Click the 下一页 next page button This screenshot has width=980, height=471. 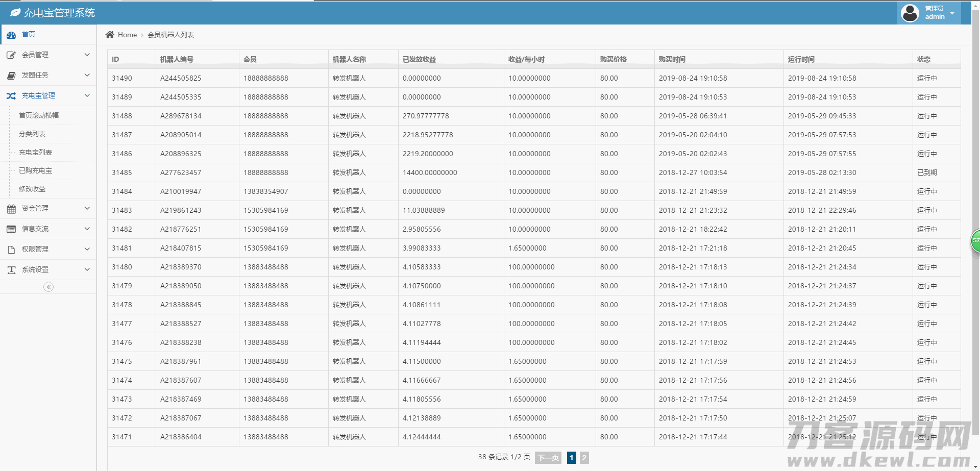click(548, 458)
